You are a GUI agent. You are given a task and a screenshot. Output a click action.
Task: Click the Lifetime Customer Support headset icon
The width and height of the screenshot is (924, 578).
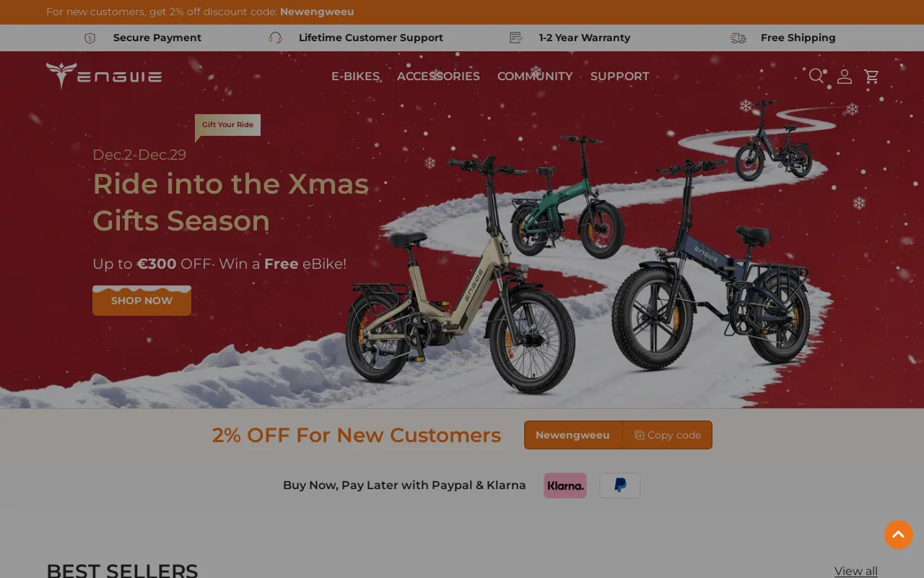pos(275,38)
